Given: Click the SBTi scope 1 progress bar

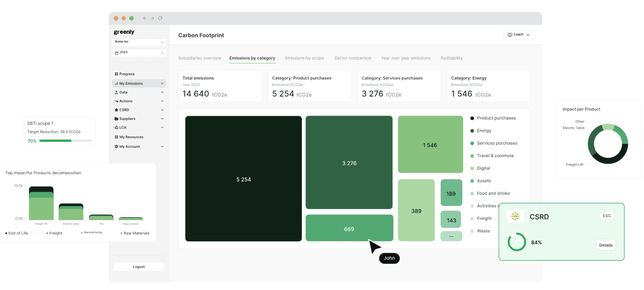Looking at the screenshot, I should pos(65,141).
